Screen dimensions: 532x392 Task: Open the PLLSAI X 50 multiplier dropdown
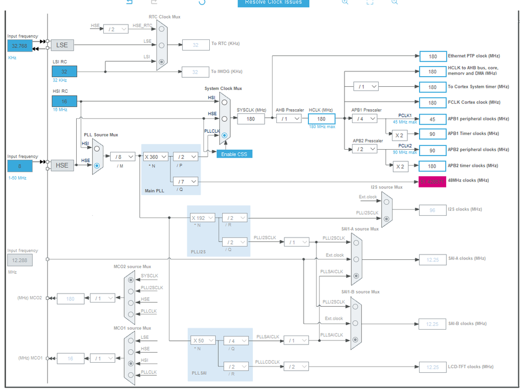pyautogui.click(x=203, y=340)
